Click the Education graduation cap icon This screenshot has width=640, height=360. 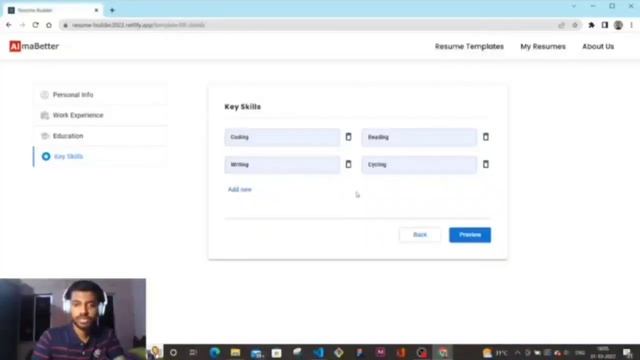44,136
